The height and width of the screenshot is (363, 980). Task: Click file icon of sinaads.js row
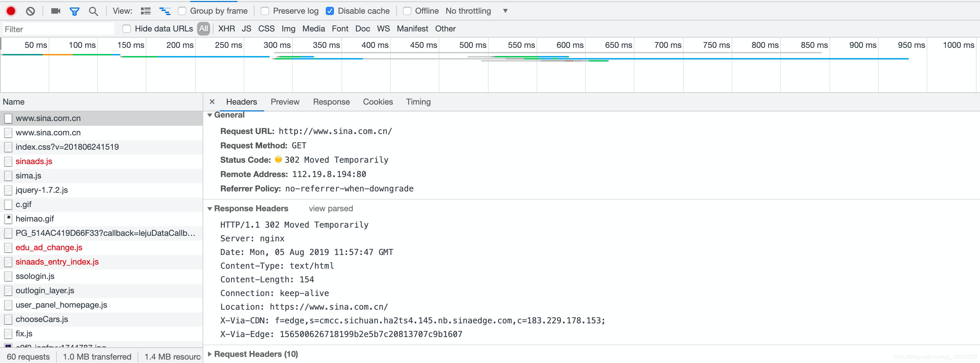click(8, 162)
